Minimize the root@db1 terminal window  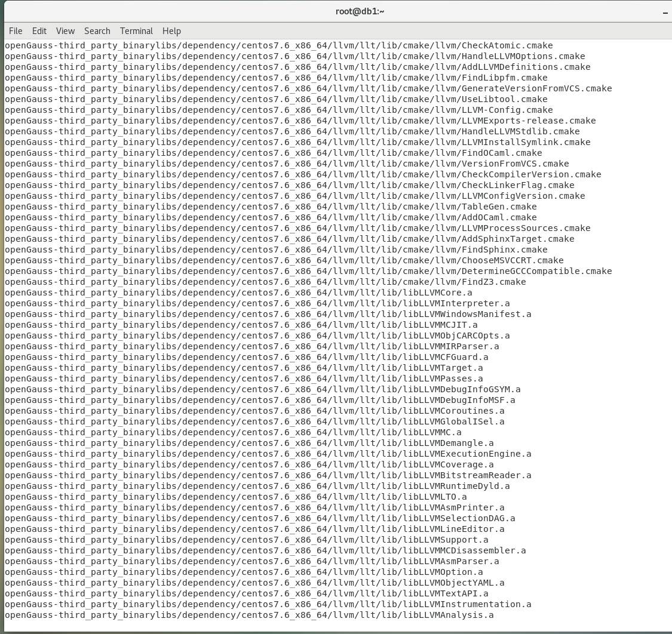[665, 13]
